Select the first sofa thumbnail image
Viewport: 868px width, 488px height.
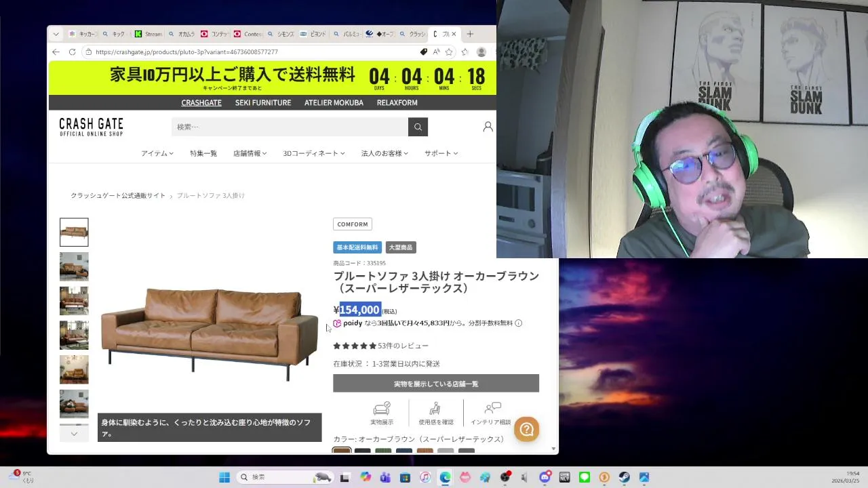pos(74,232)
